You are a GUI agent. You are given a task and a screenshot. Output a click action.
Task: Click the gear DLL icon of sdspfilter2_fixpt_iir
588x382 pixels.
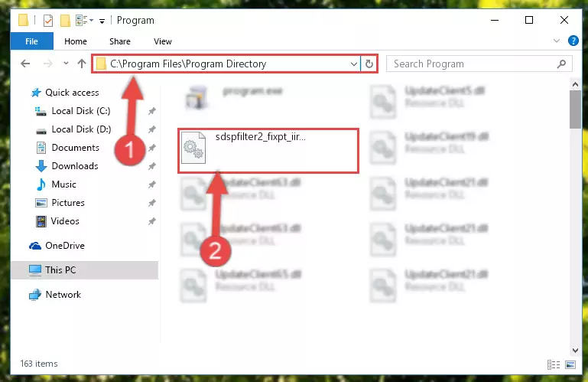[193, 148]
